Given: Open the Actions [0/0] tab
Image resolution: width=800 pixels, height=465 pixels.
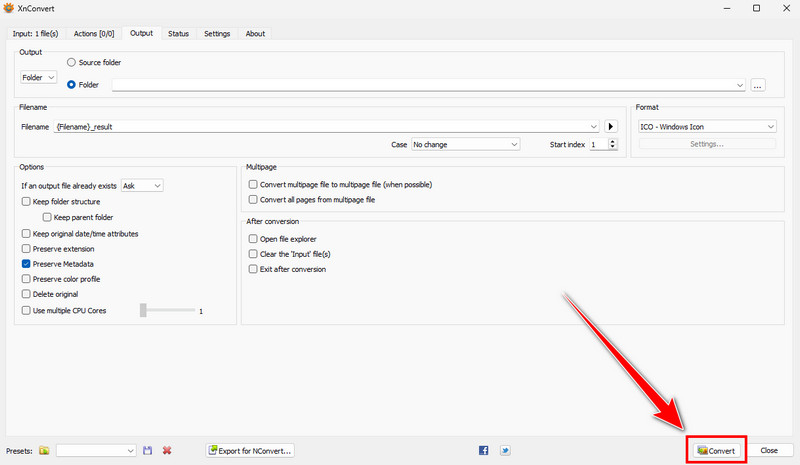Looking at the screenshot, I should pyautogui.click(x=96, y=33).
